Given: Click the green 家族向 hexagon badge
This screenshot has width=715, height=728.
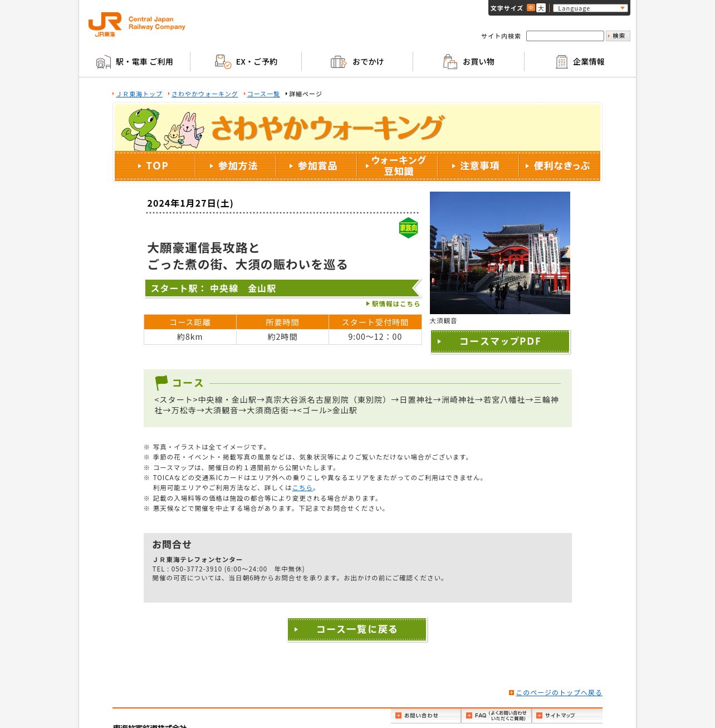Looking at the screenshot, I should [408, 228].
